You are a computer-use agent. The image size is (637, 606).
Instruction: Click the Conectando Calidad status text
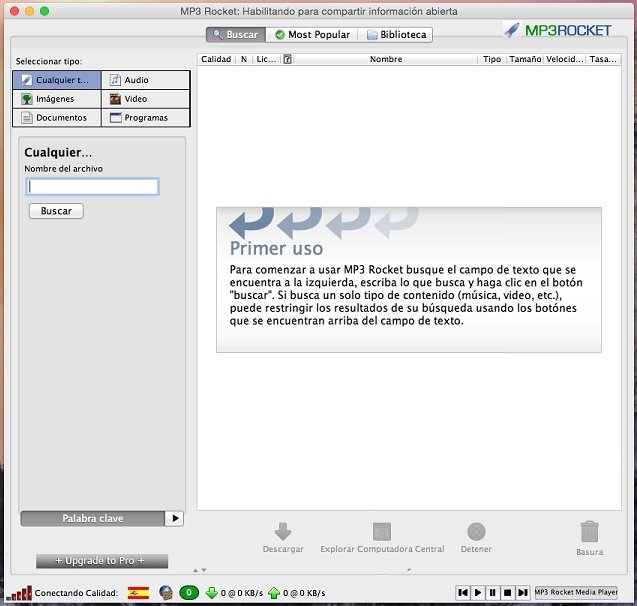click(76, 593)
